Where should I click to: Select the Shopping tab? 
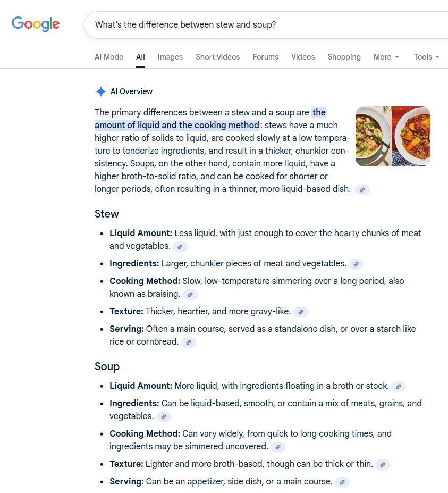(344, 57)
